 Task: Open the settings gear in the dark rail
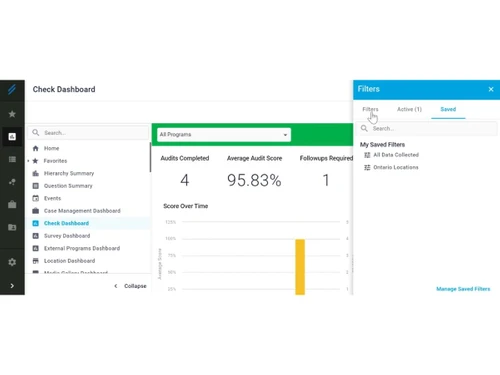pos(12,262)
